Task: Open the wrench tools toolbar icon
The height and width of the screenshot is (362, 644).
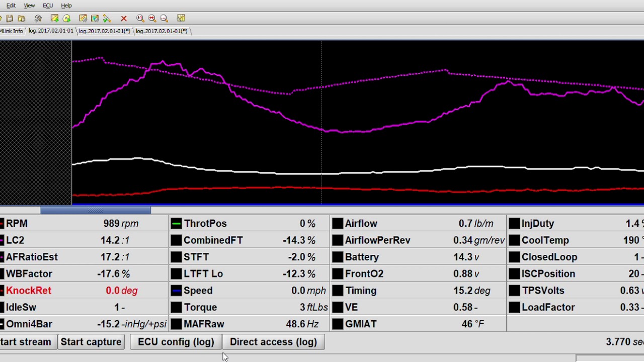Action: (x=38, y=18)
